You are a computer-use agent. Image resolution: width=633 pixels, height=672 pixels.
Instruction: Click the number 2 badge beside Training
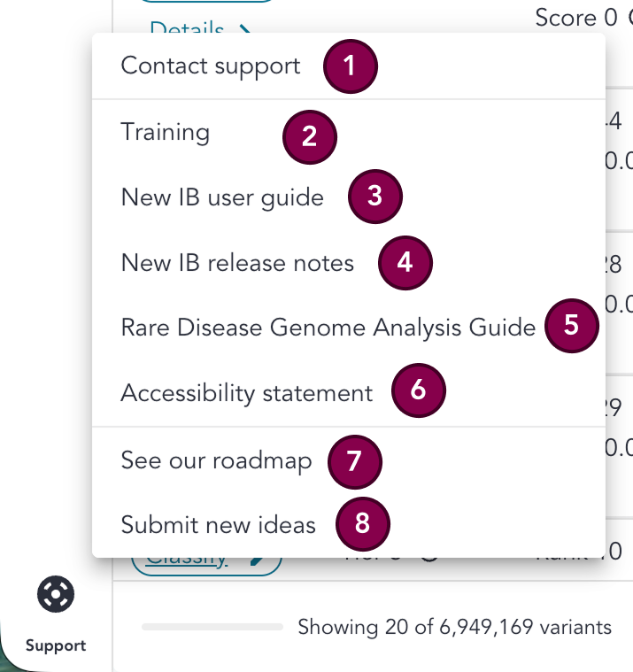310,136
